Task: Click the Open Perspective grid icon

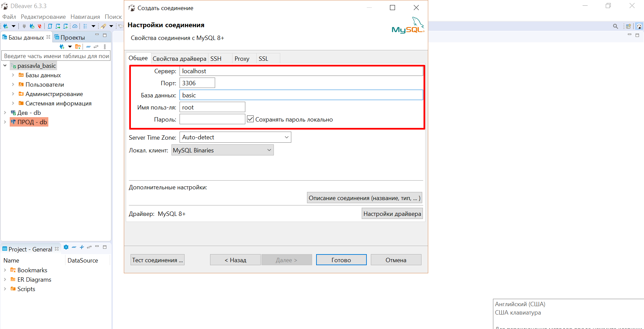Action: (x=628, y=26)
